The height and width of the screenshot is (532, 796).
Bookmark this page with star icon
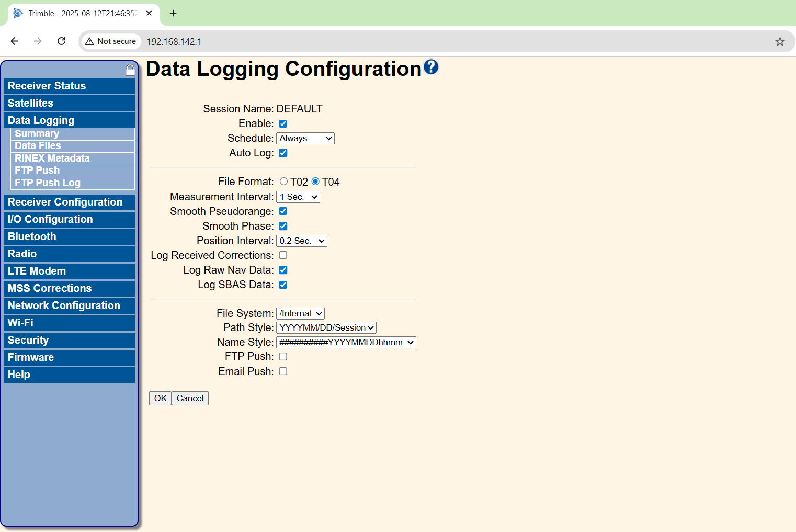pos(779,41)
